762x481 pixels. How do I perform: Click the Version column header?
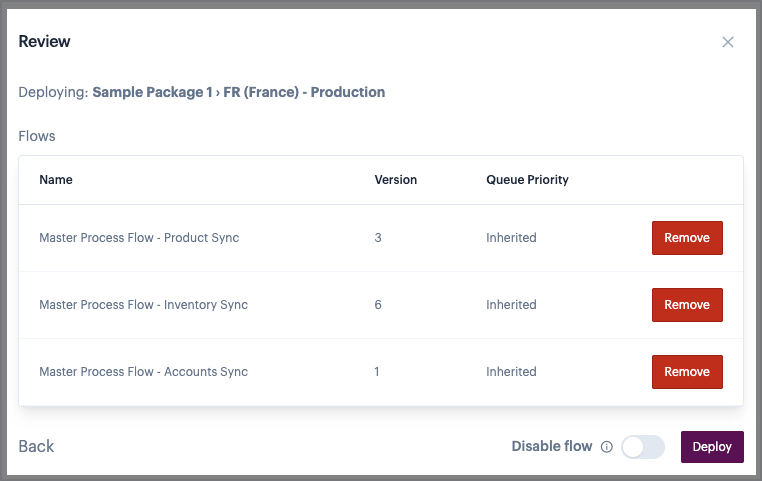click(x=395, y=180)
